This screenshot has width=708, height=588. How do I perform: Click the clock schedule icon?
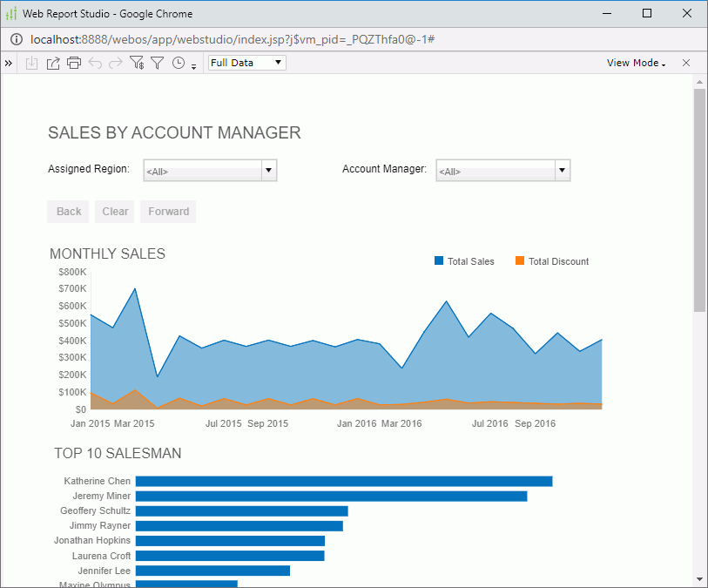[x=179, y=63]
